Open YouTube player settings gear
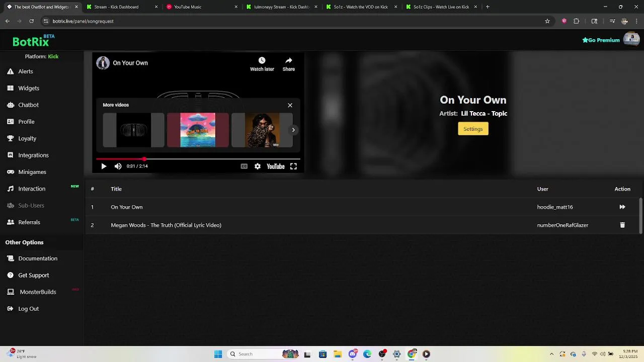This screenshot has width=644, height=362. pyautogui.click(x=258, y=166)
